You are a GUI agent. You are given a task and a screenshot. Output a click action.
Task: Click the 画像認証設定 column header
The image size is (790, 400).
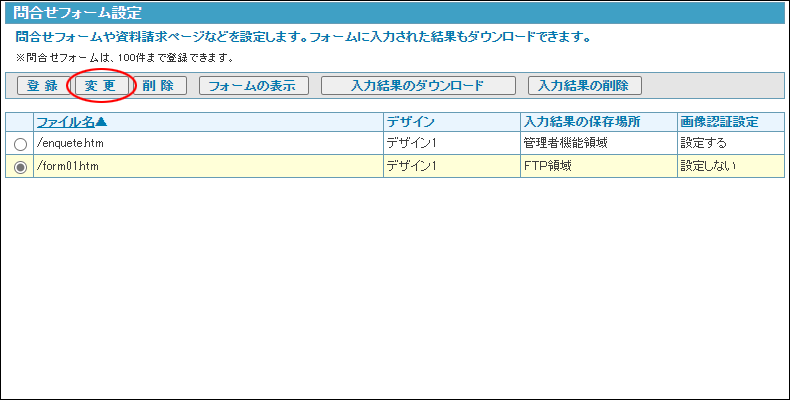(x=718, y=122)
